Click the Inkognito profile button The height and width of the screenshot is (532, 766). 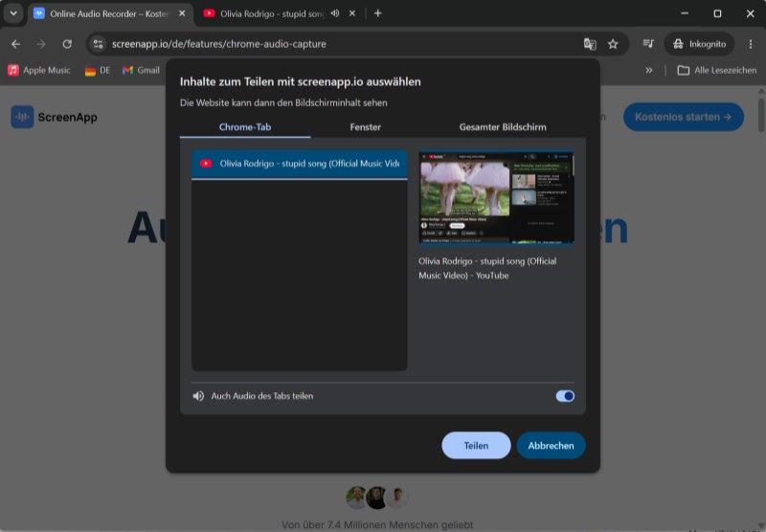click(699, 44)
